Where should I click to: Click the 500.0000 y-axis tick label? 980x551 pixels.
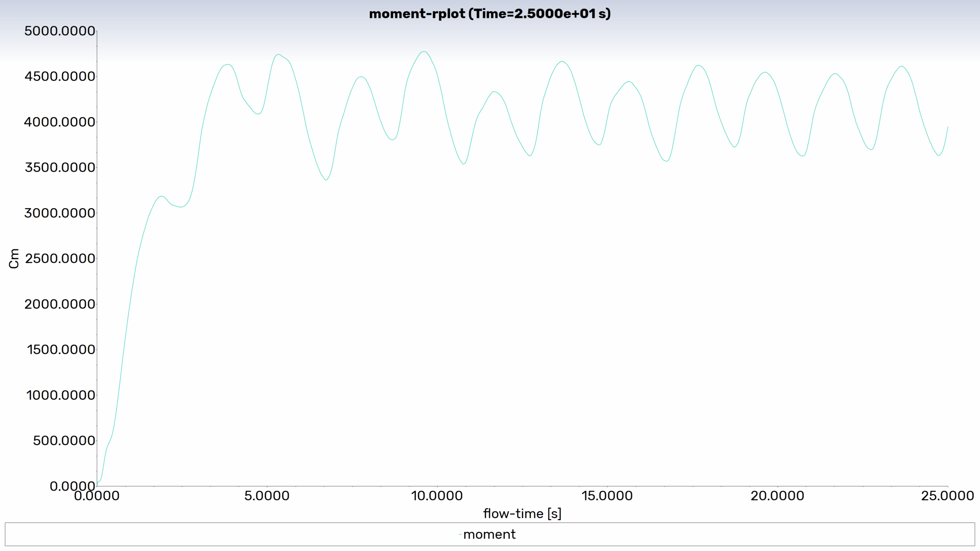64,441
